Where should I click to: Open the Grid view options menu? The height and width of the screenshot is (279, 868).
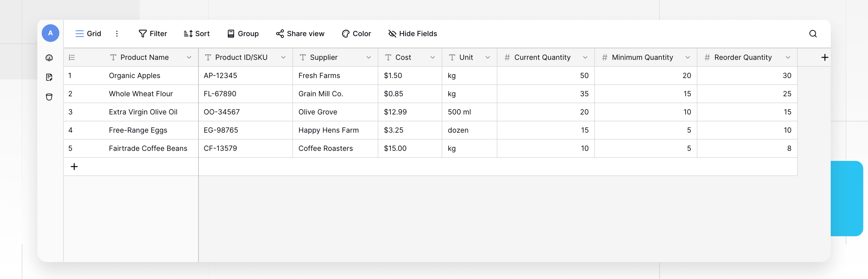coord(88,33)
